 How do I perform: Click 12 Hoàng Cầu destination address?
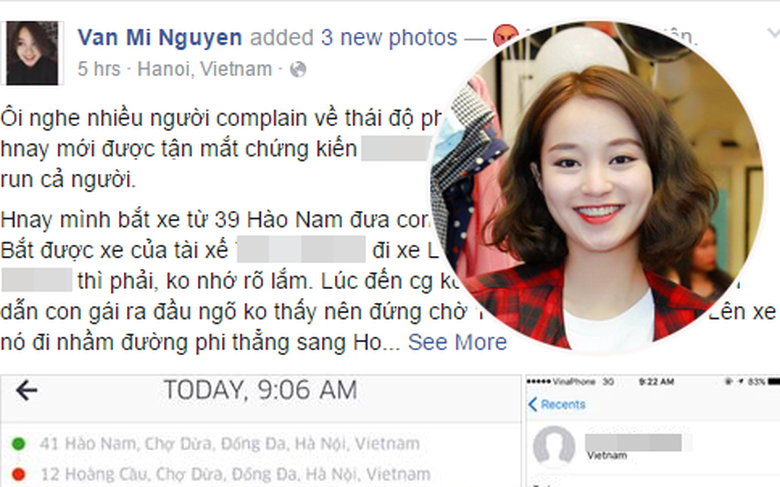(x=235, y=474)
